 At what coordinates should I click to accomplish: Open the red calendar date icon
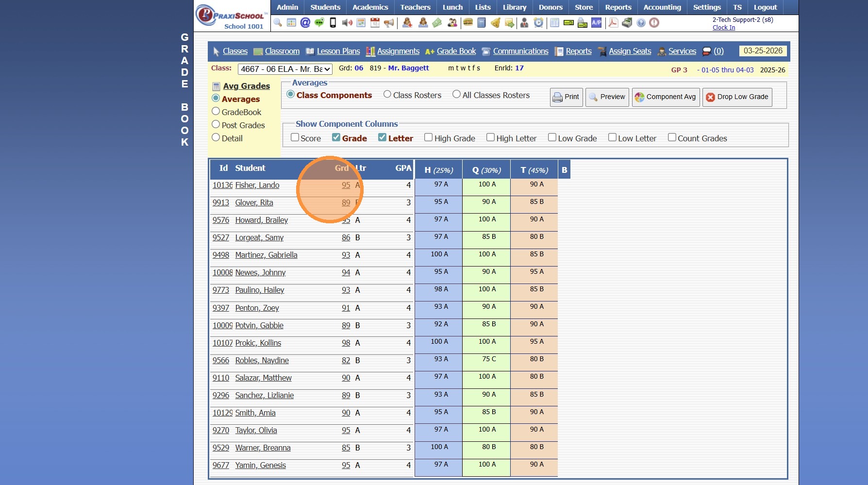pos(375,23)
